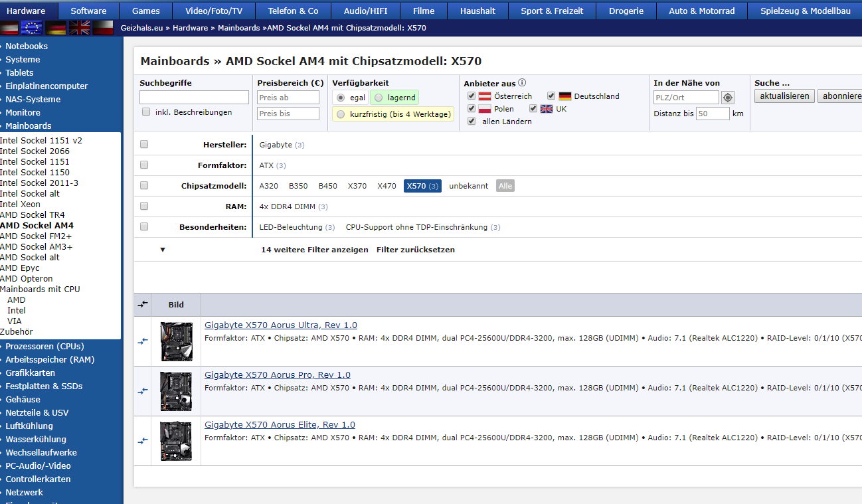Viewport: 862px width, 504px height.
Task: Expand the Arbeitsspeicher (RAM) sidebar category
Action: tap(50, 359)
